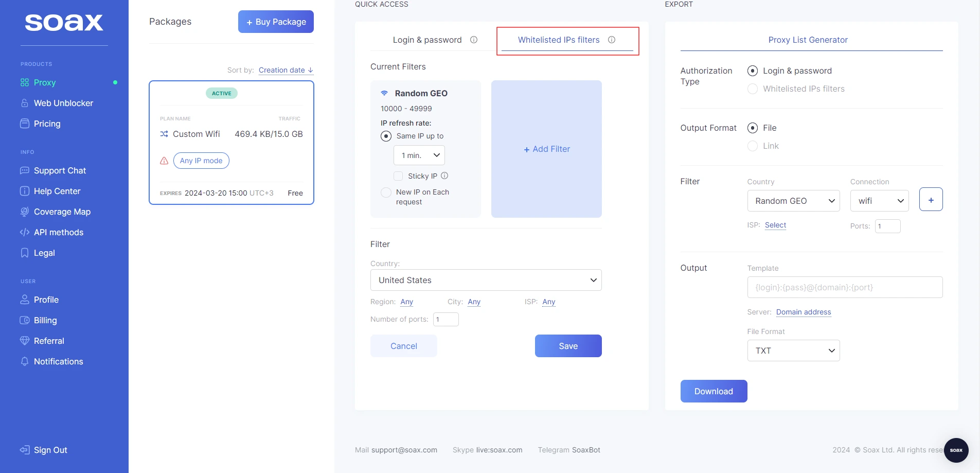This screenshot has height=473, width=980.
Task: Open the TXT file format dropdown
Action: pyautogui.click(x=793, y=351)
